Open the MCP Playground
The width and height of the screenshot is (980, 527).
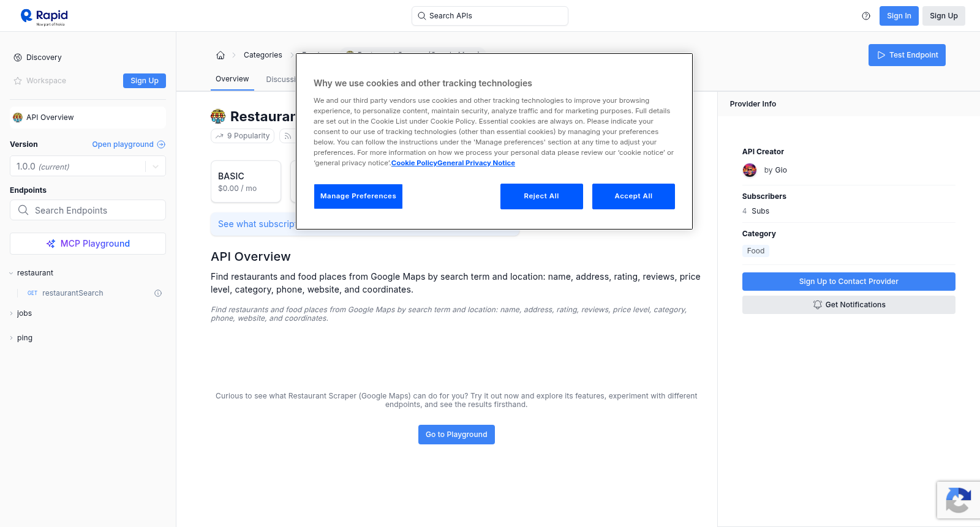coord(88,244)
